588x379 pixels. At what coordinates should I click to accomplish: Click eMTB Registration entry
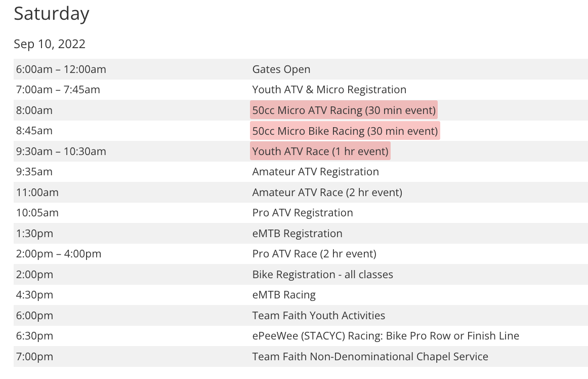click(297, 234)
